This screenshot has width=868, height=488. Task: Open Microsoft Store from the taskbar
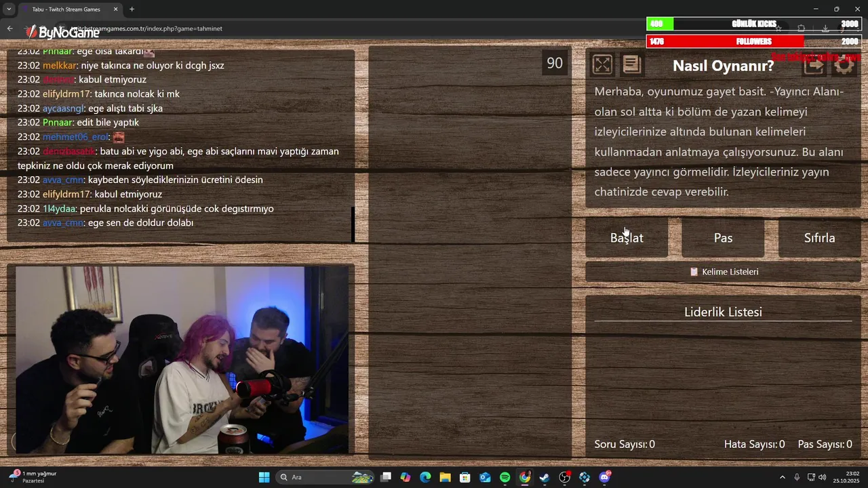pyautogui.click(x=465, y=477)
